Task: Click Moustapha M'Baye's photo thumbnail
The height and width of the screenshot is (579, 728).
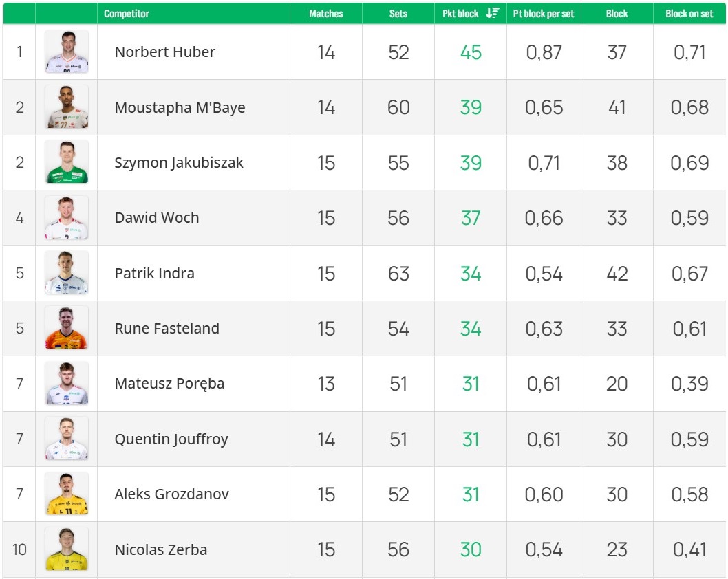Action: tap(67, 107)
